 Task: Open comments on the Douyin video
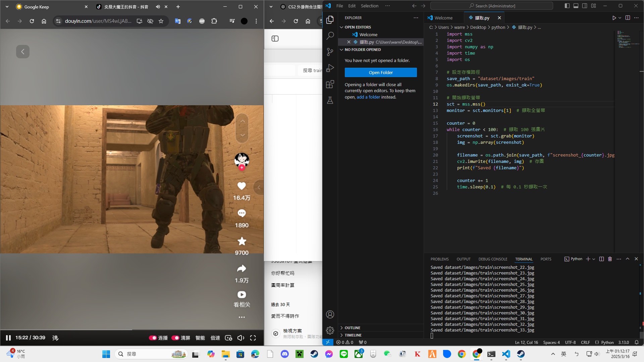241,213
